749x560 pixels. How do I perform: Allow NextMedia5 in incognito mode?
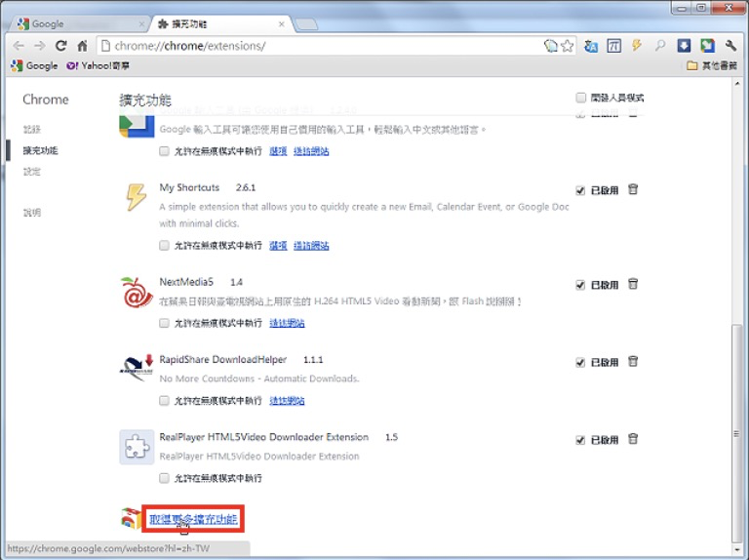164,324
